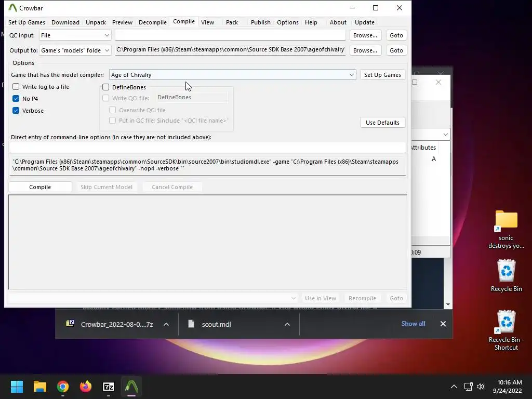The height and width of the screenshot is (399, 532).
Task: Show hidden system tray icons
Action: (x=454, y=387)
